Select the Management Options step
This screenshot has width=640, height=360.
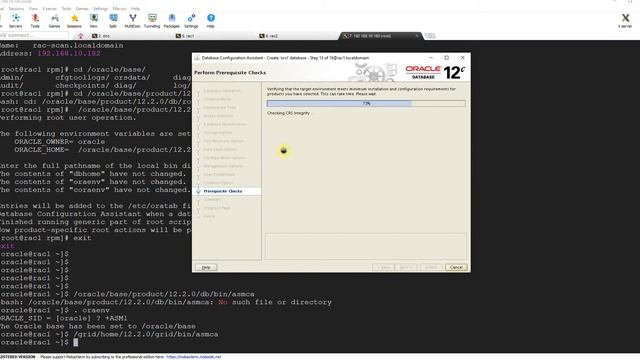(223, 166)
